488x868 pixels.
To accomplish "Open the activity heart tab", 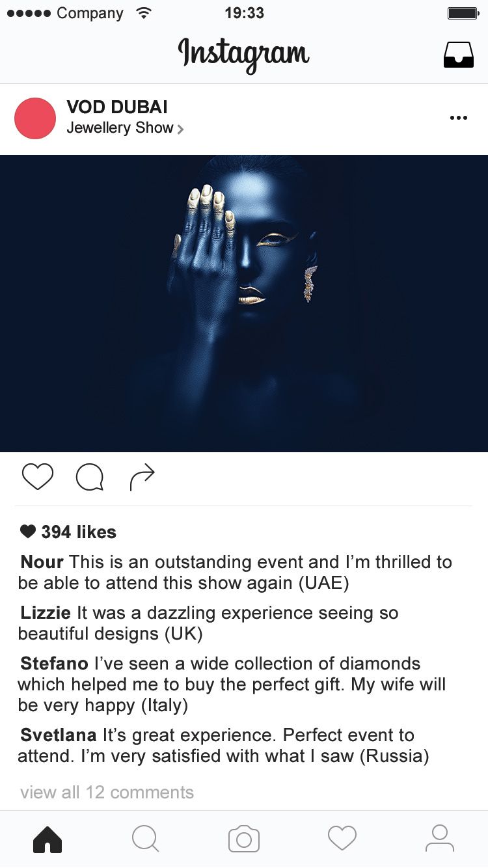I will pyautogui.click(x=342, y=839).
